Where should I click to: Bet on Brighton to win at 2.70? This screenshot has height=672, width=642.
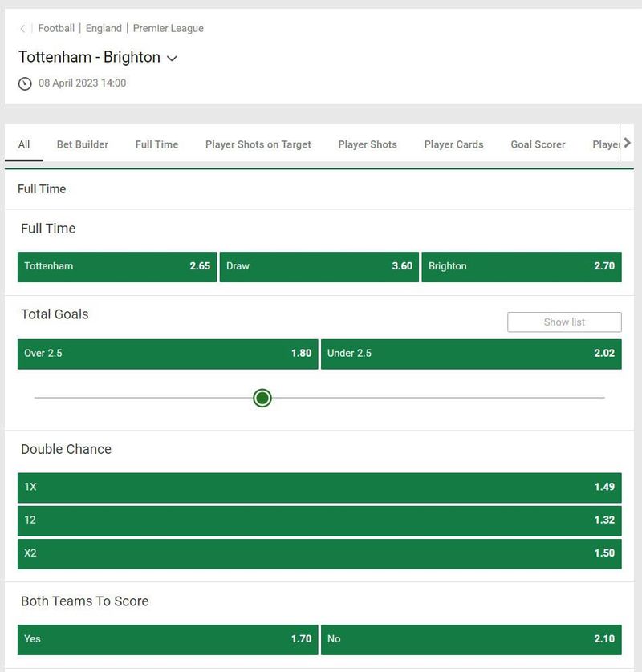click(x=522, y=266)
